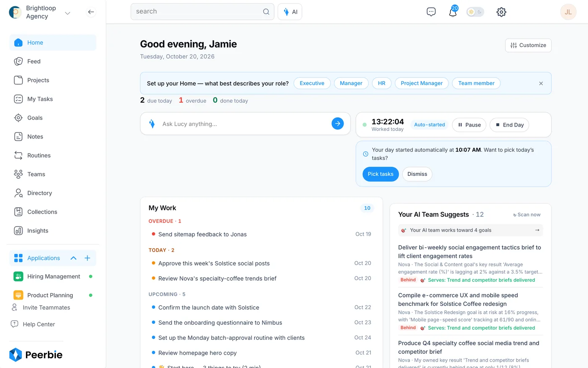Collapse sidebar with back arrow
Image resolution: width=588 pixels, height=368 pixels.
click(x=91, y=12)
